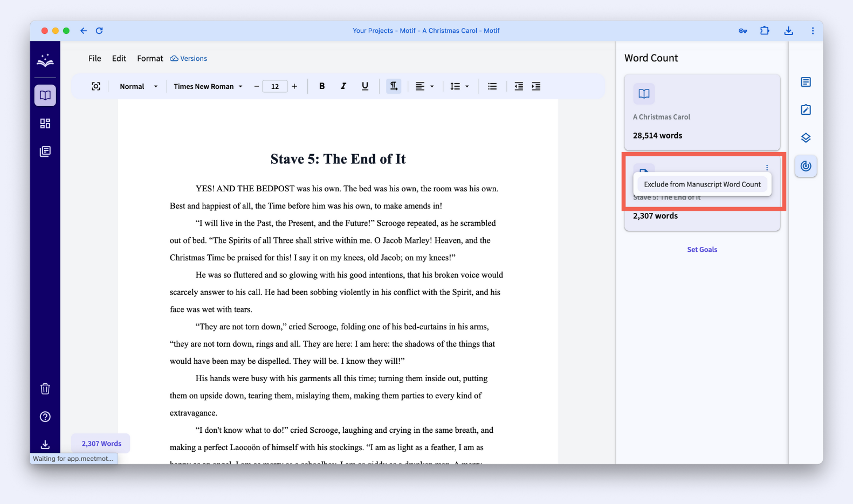Open the dashboard grid view in sidebar

click(45, 123)
